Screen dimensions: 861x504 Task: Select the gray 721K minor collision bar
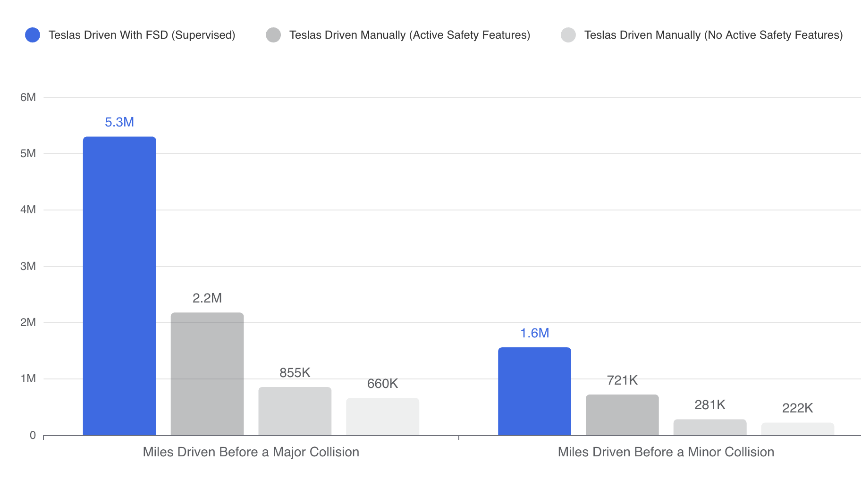[x=622, y=415]
